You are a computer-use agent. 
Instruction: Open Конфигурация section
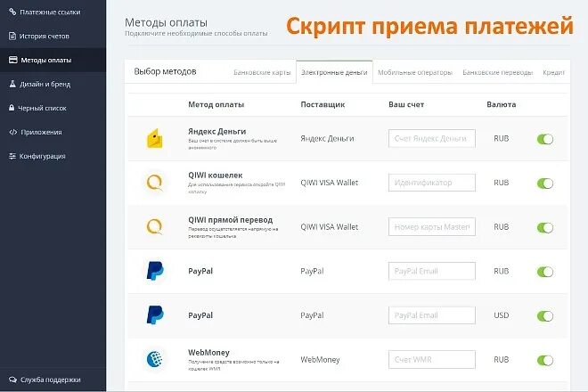coord(53,156)
